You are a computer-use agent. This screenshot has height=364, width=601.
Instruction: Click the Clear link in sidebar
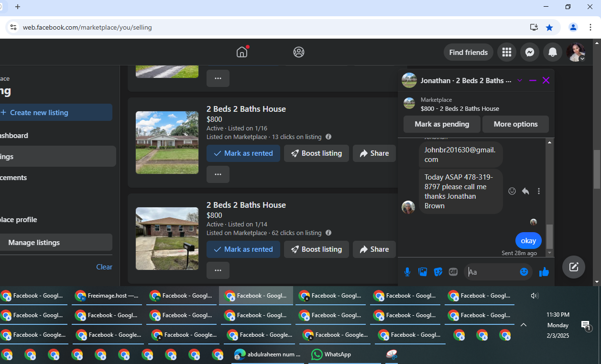click(104, 267)
